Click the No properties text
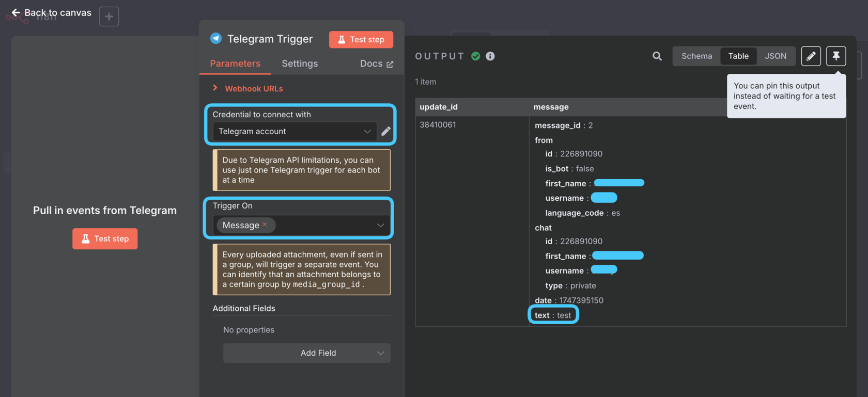 [x=249, y=330]
